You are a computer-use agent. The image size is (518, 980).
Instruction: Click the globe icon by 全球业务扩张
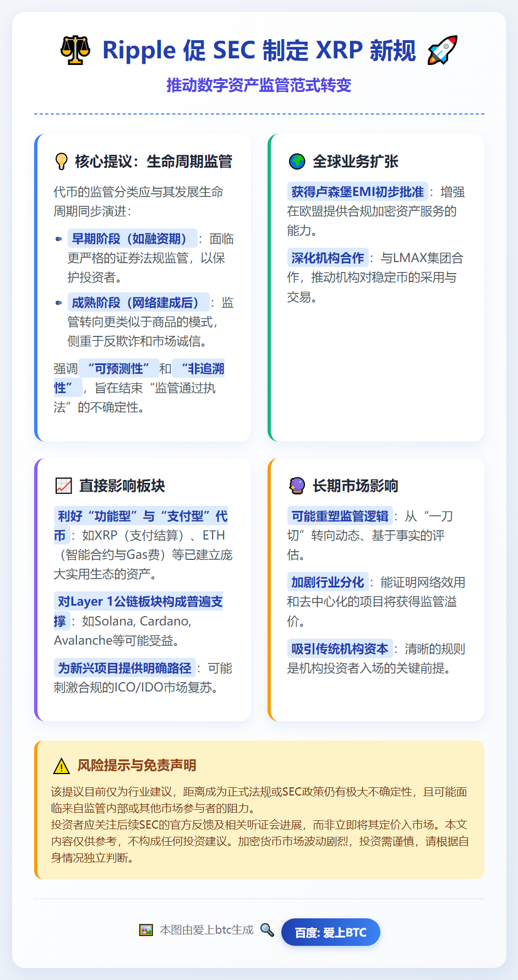point(297,161)
